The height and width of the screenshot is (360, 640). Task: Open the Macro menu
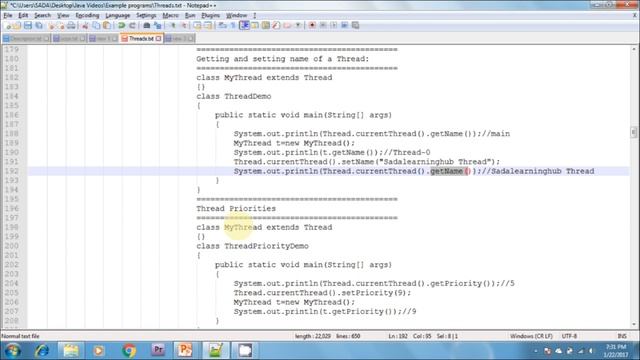(x=170, y=15)
